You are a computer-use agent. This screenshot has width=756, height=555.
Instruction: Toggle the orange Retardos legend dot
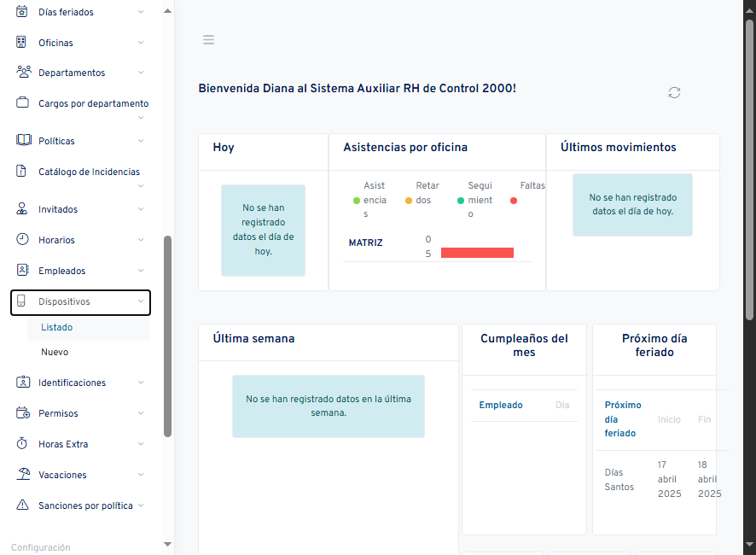409,201
